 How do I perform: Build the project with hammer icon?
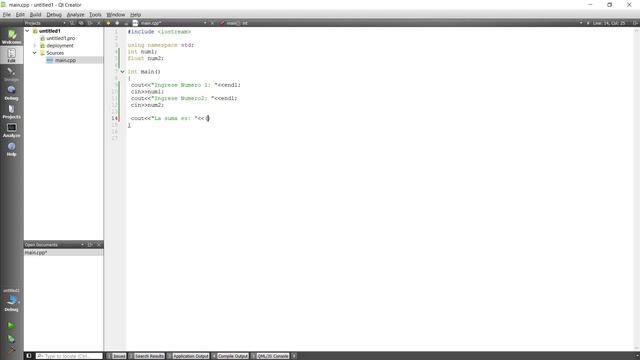click(x=11, y=350)
